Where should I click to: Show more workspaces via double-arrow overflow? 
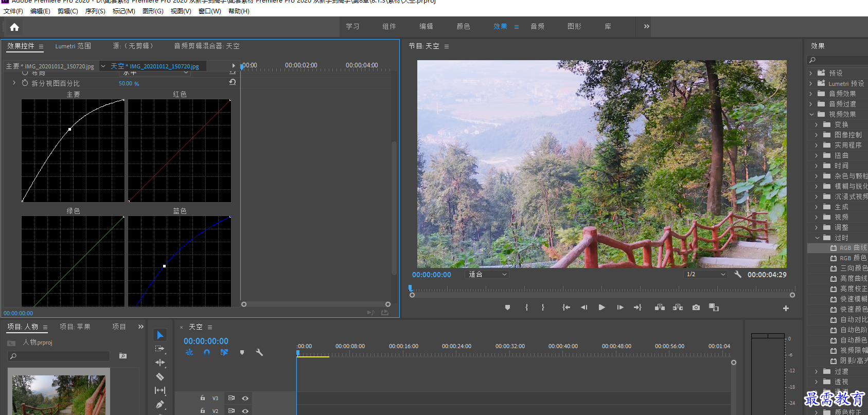tap(647, 26)
